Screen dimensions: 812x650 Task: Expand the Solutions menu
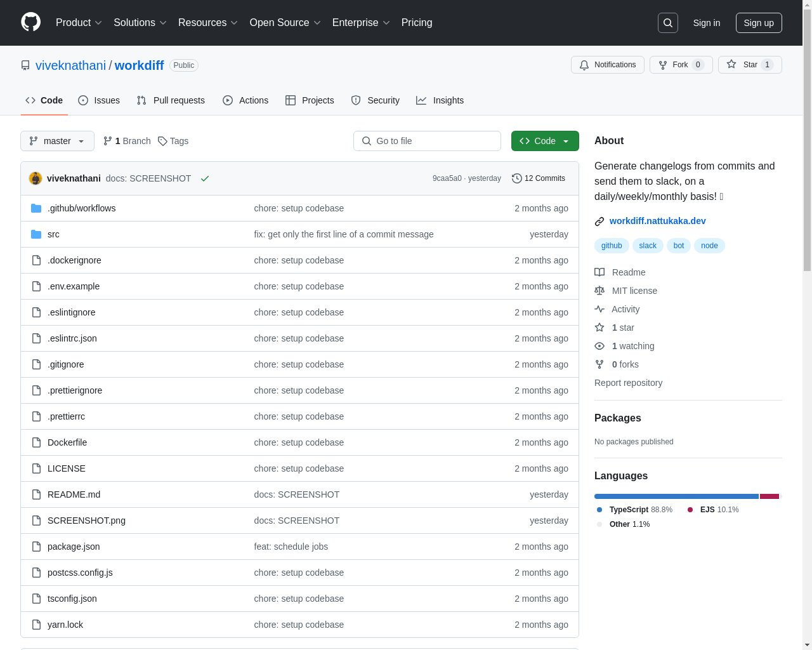[140, 23]
